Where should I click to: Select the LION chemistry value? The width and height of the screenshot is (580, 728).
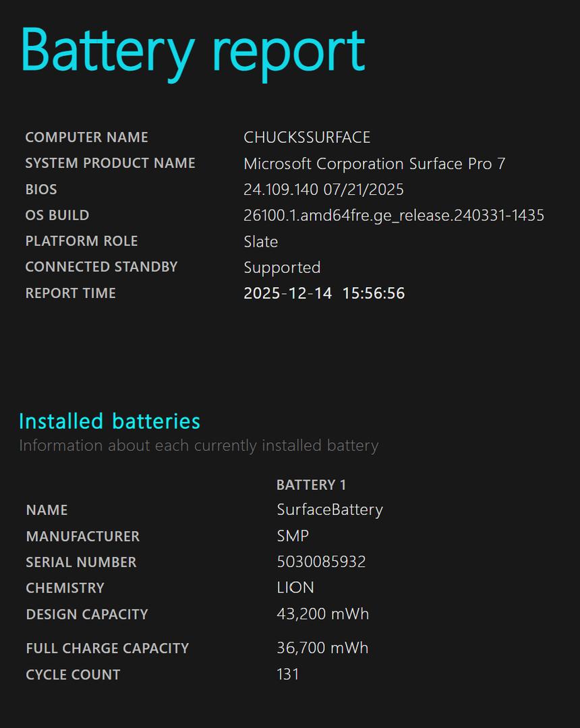pyautogui.click(x=295, y=588)
